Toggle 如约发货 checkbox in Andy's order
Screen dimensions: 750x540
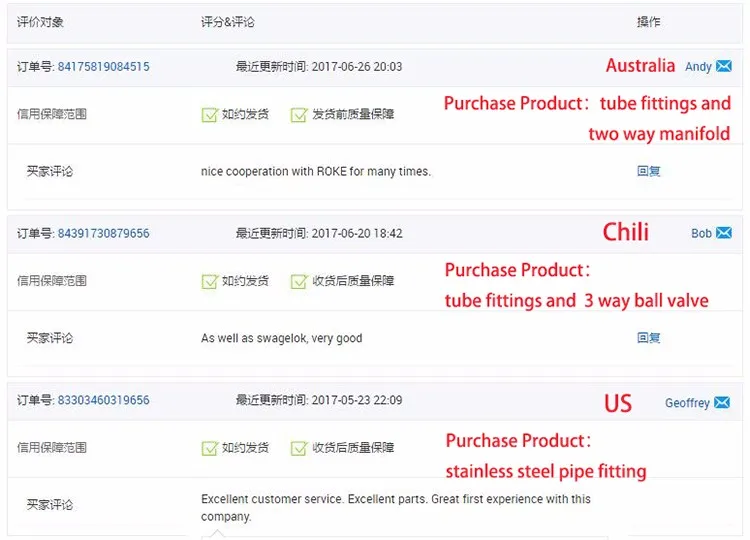coord(210,115)
